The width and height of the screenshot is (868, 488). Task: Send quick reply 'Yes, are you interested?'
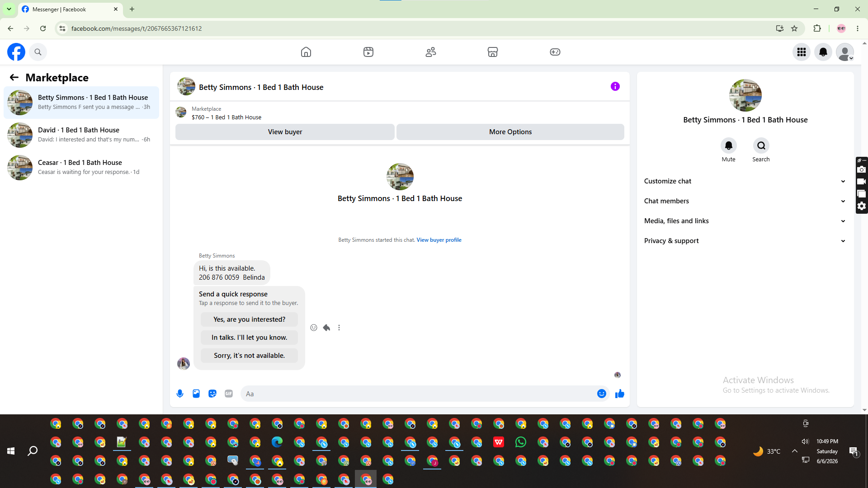pos(249,319)
